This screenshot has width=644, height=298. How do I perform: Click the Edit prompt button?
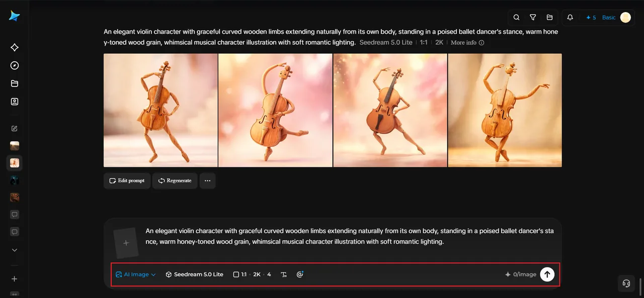point(127,180)
